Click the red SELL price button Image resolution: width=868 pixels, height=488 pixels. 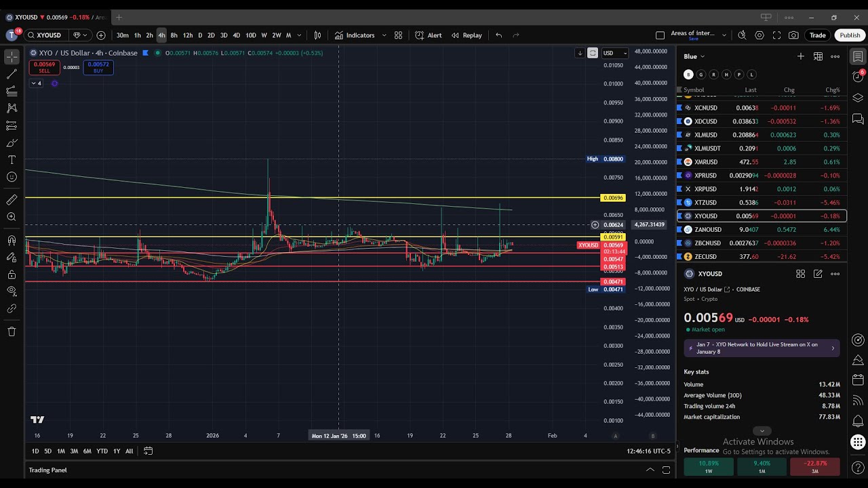point(44,67)
